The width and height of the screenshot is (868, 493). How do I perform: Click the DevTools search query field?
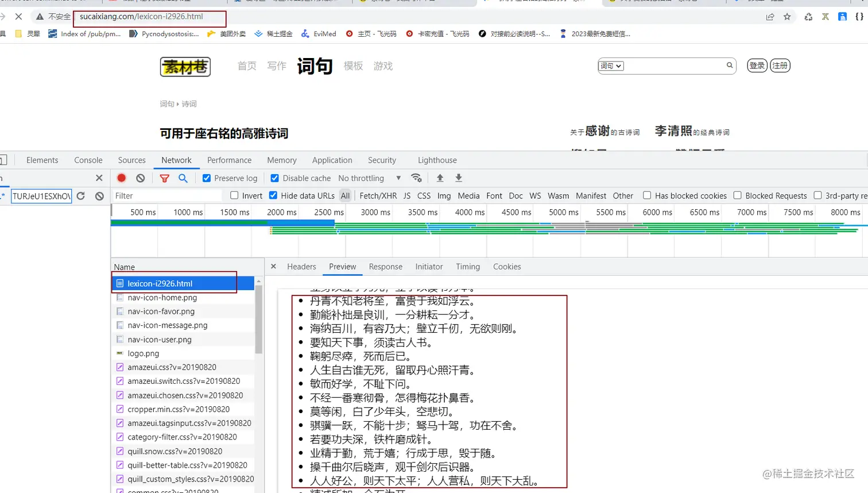coord(41,196)
